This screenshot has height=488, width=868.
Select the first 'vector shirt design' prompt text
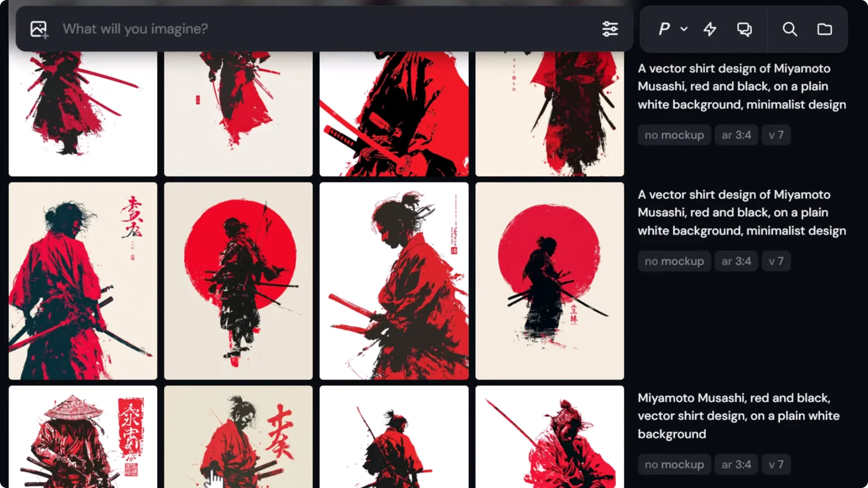coord(741,86)
